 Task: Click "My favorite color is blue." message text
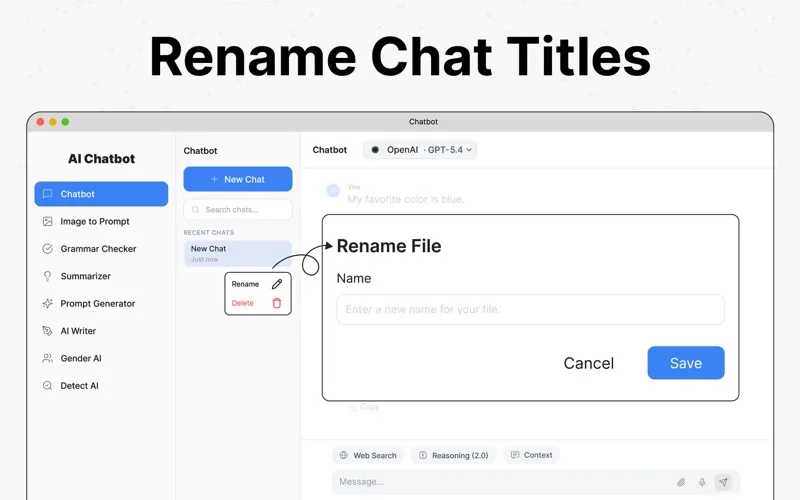[x=406, y=199]
